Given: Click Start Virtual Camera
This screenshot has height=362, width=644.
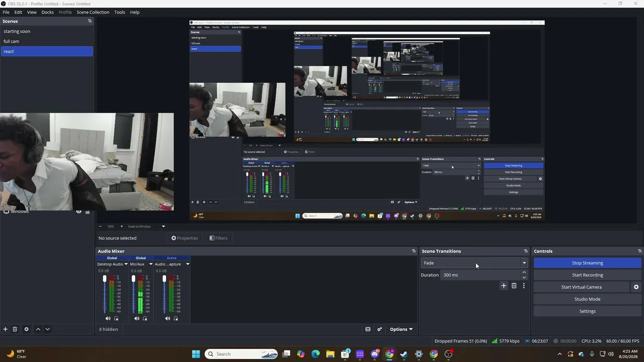Looking at the screenshot, I should pos(581,287).
